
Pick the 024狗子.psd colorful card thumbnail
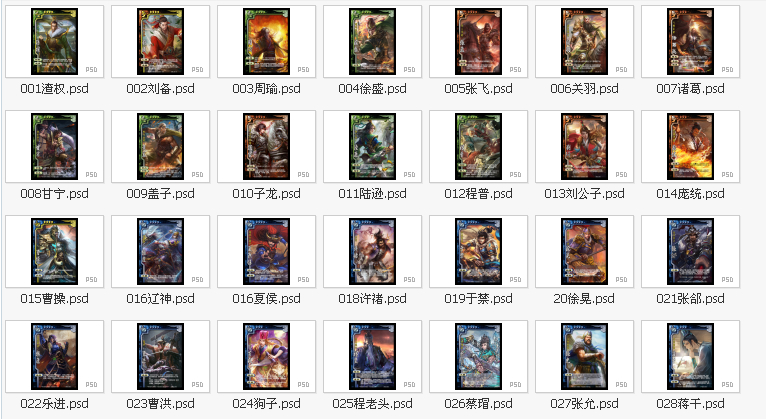(266, 356)
